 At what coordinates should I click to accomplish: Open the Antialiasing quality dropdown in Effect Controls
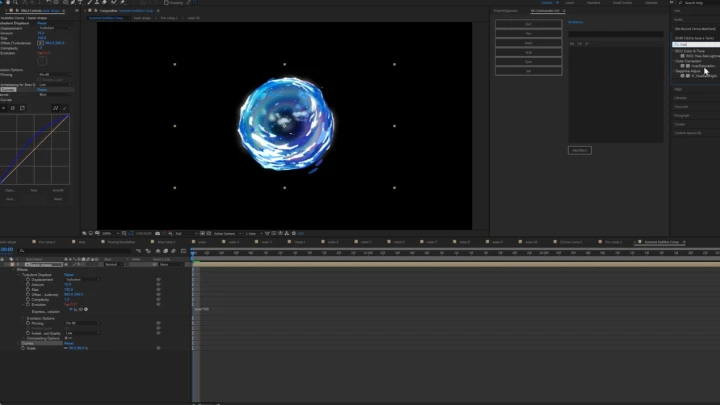55,84
